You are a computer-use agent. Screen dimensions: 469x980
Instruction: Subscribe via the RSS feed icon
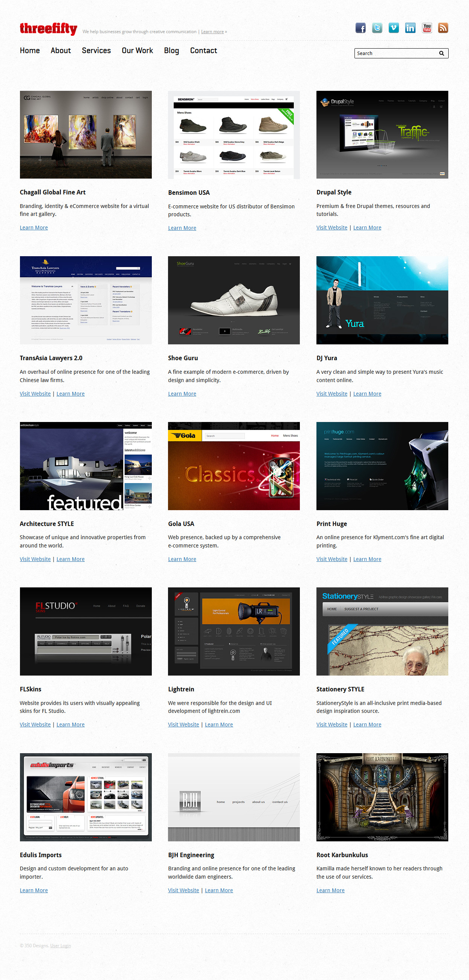[x=443, y=28]
